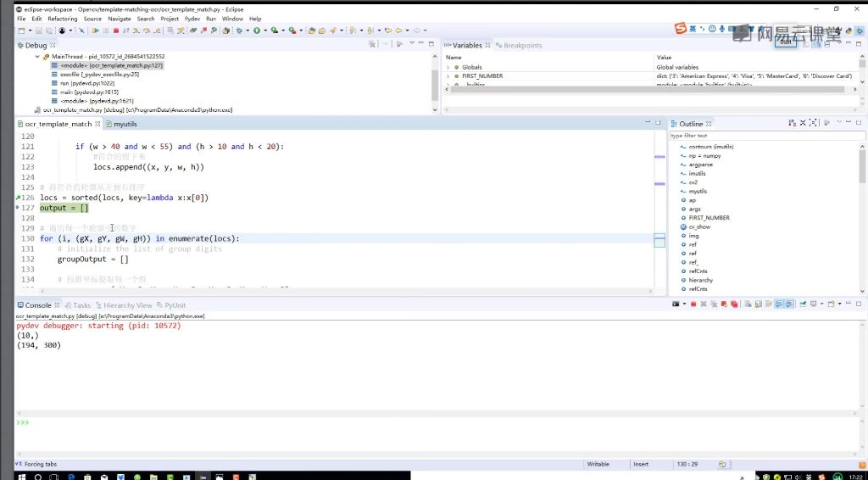Click the red Terminate button in main toolbar

click(115, 31)
